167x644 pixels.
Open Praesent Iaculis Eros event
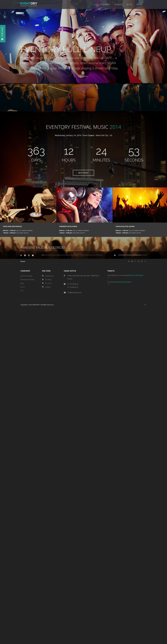click(68, 227)
